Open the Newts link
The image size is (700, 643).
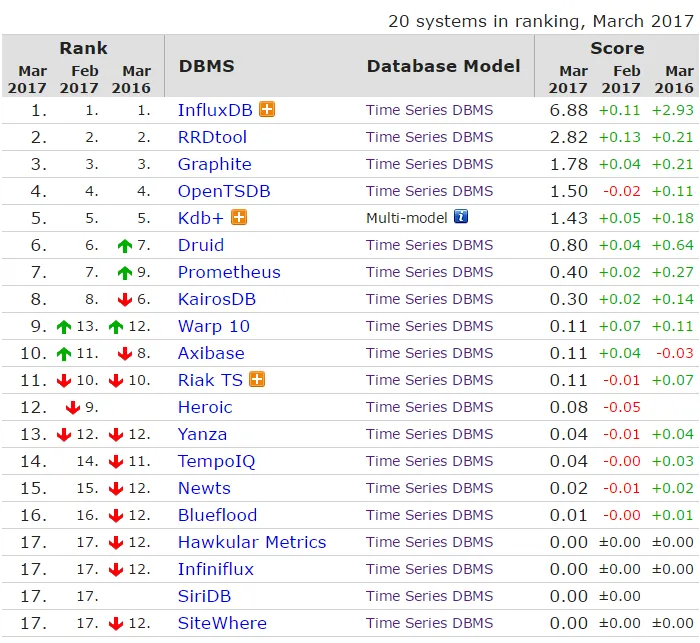click(204, 488)
